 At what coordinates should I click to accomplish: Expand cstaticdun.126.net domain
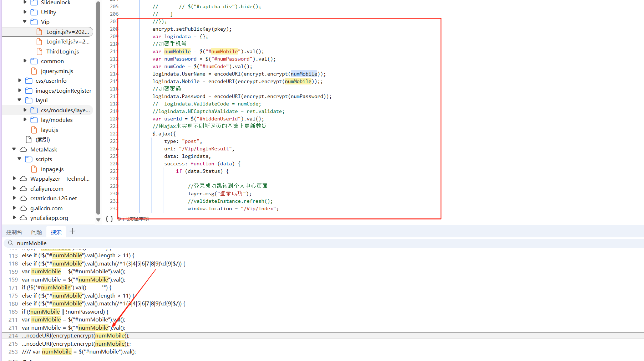14,198
